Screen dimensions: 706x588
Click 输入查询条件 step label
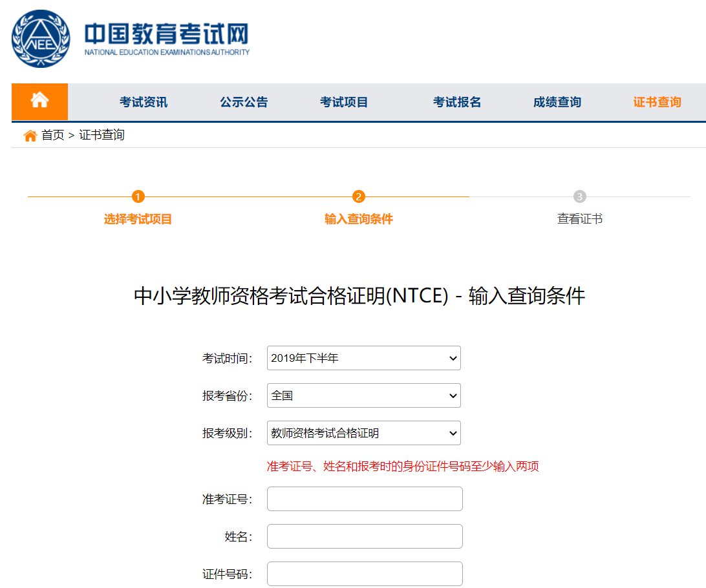(358, 219)
